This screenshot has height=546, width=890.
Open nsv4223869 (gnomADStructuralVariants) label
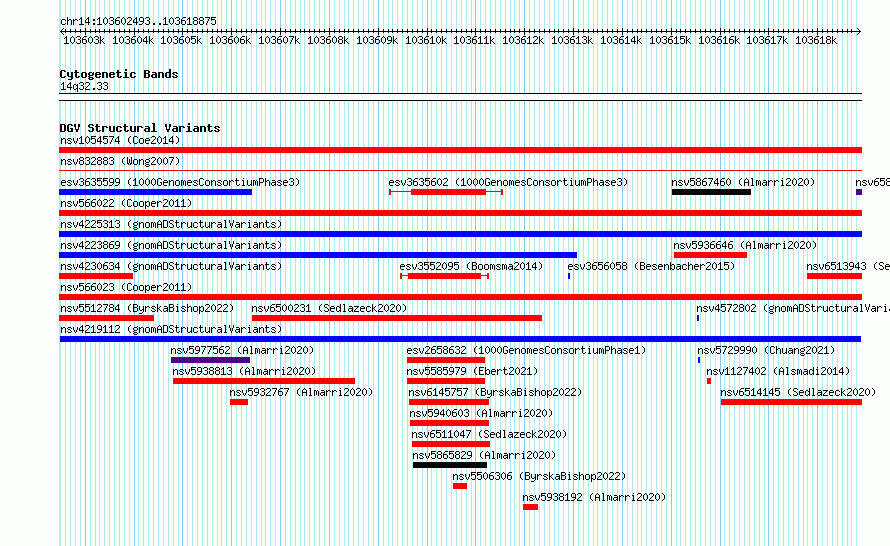[171, 245]
